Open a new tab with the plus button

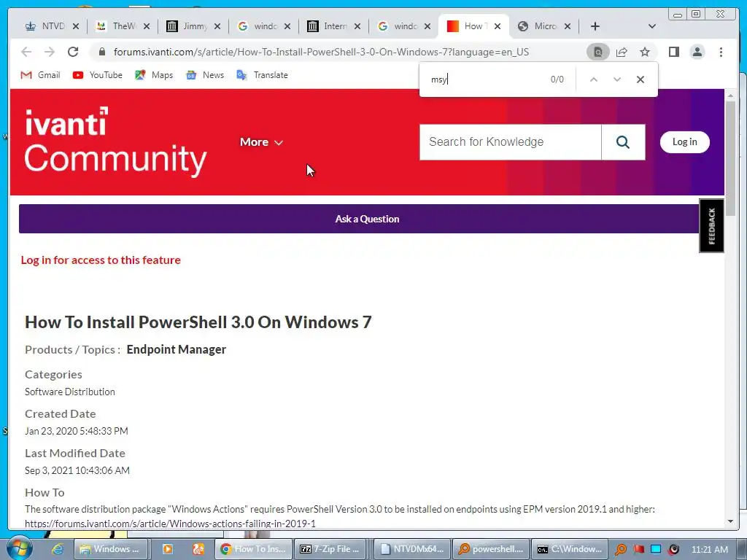[595, 26]
